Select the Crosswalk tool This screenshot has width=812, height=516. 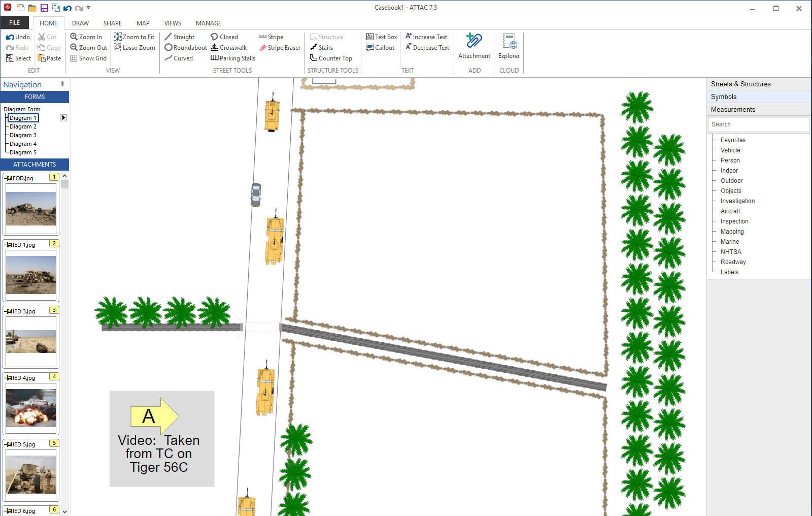(x=229, y=47)
